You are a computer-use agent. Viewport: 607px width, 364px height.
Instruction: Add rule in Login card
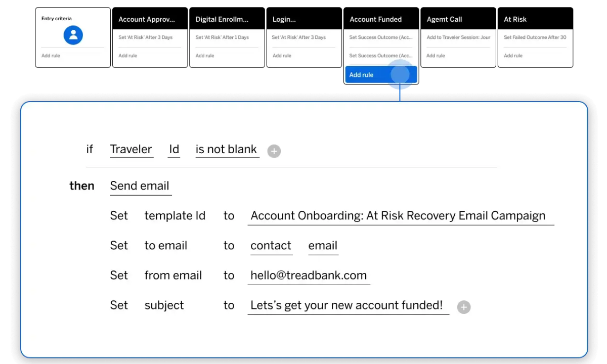(282, 56)
